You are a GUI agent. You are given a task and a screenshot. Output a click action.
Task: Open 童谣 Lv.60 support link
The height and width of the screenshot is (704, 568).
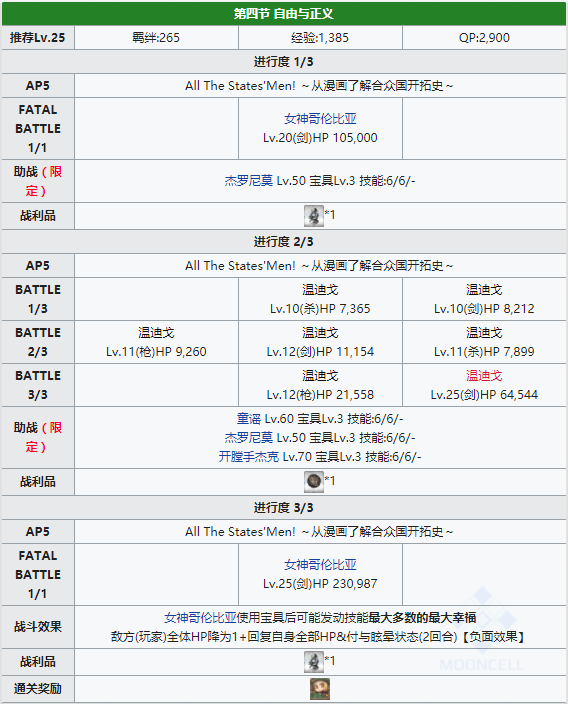pyautogui.click(x=248, y=418)
